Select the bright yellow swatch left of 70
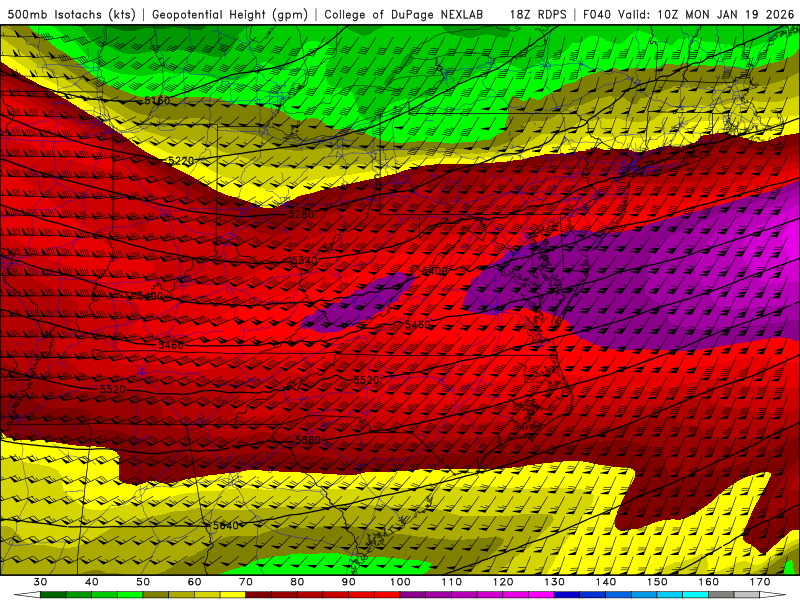This screenshot has width=800, height=600. (233, 595)
